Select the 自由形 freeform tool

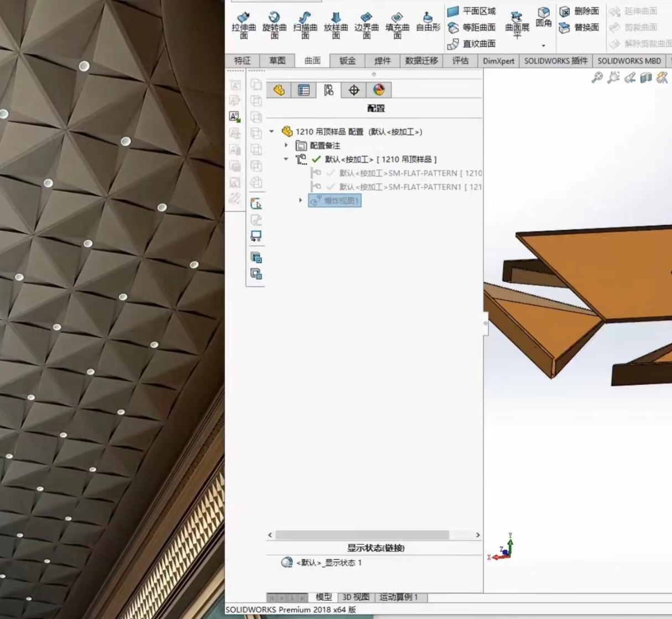tap(428, 22)
